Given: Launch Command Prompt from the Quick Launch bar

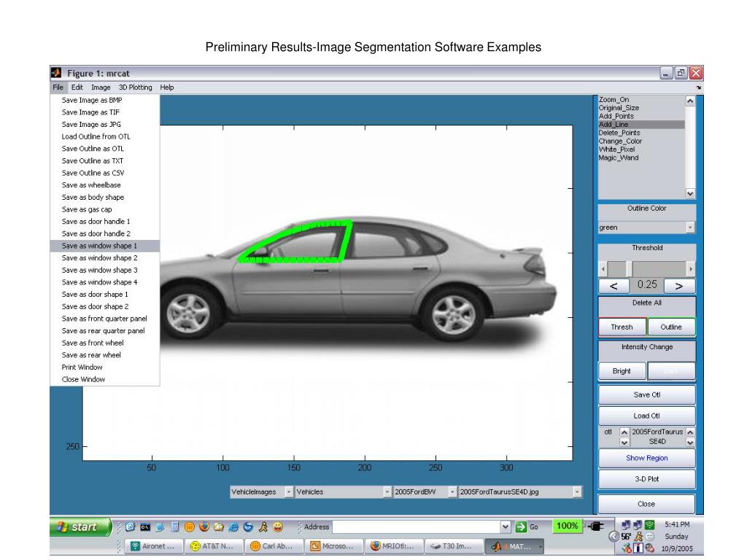Looking at the screenshot, I should pos(145,526).
